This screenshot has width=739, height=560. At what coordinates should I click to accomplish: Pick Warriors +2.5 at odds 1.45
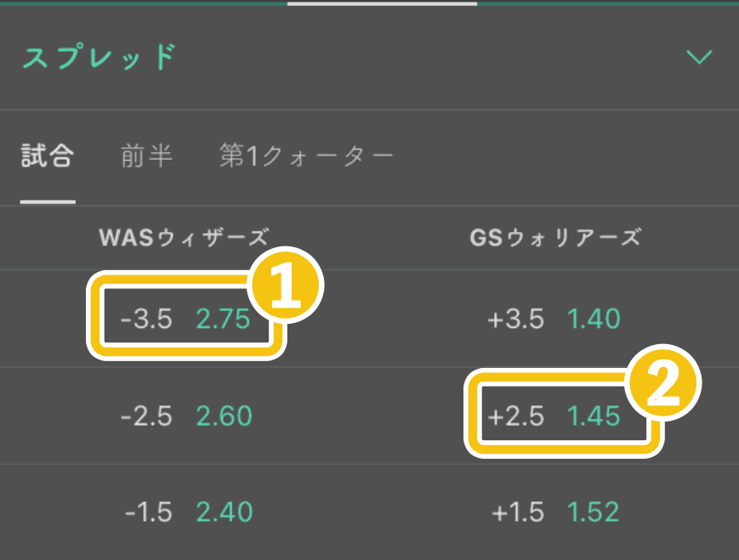pyautogui.click(x=554, y=416)
